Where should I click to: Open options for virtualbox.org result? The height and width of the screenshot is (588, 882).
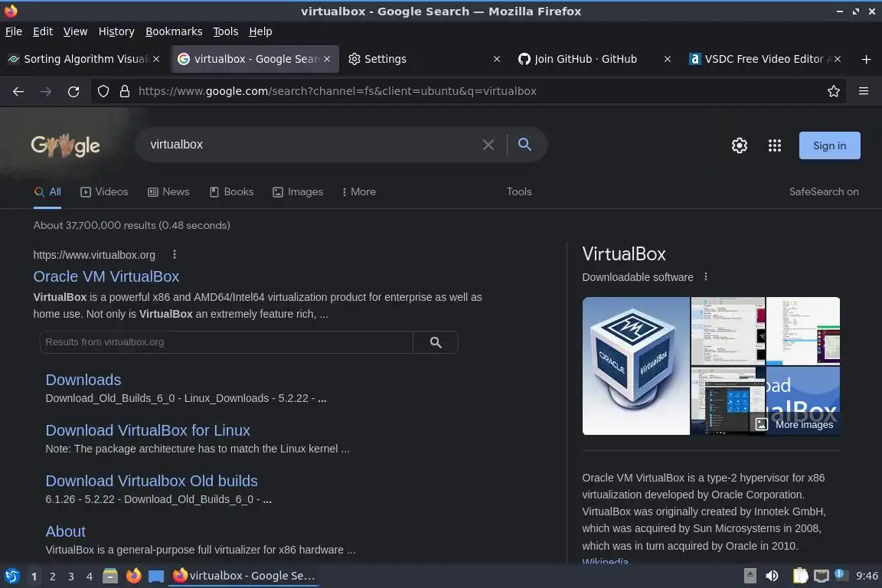tap(175, 255)
